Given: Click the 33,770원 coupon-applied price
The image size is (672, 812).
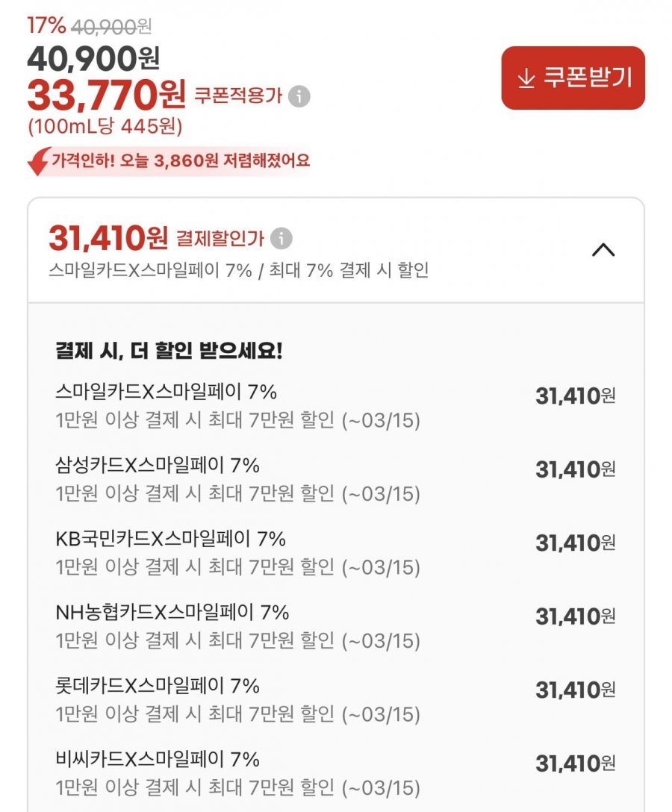Looking at the screenshot, I should [106, 95].
